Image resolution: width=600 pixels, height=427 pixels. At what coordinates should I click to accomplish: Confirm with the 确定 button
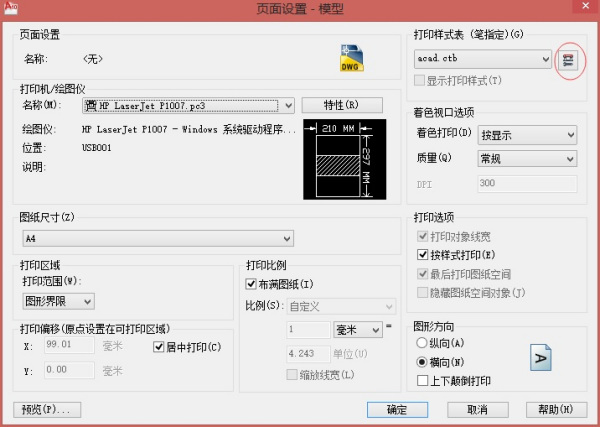click(397, 410)
